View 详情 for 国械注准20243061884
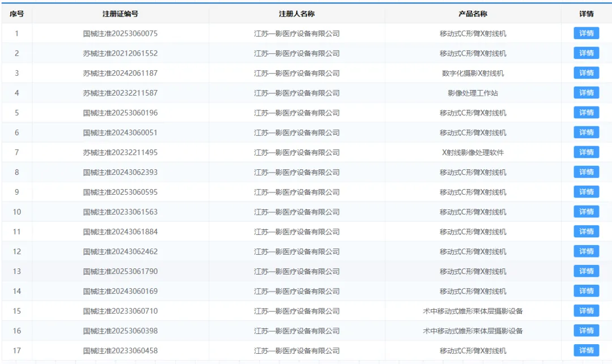This screenshot has width=612, height=364. pos(586,232)
